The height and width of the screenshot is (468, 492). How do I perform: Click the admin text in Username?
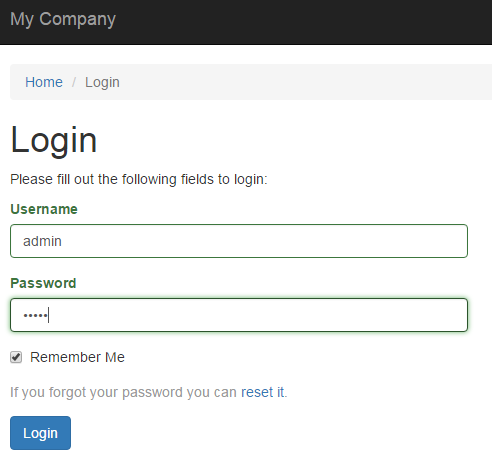[42, 241]
